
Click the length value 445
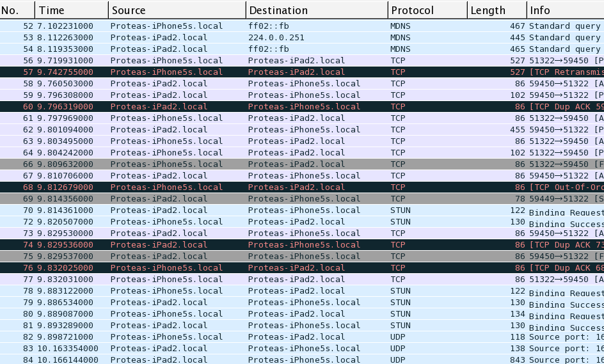click(518, 37)
